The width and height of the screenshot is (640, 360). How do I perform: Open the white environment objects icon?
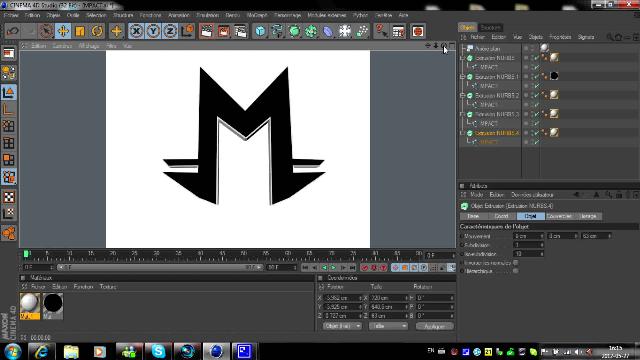point(345,31)
